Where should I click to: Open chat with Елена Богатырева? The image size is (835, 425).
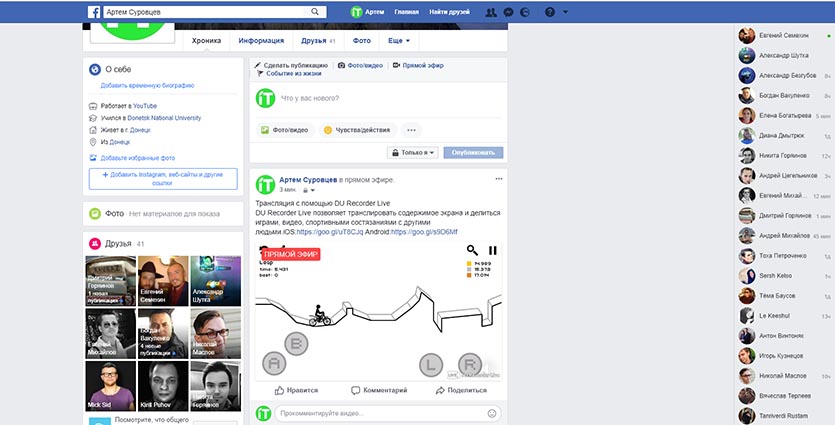[784, 116]
